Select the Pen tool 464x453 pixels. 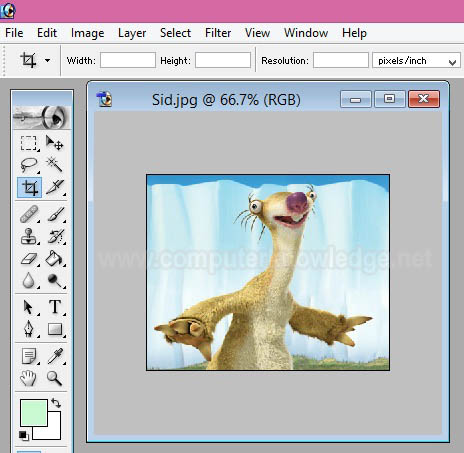coord(29,329)
